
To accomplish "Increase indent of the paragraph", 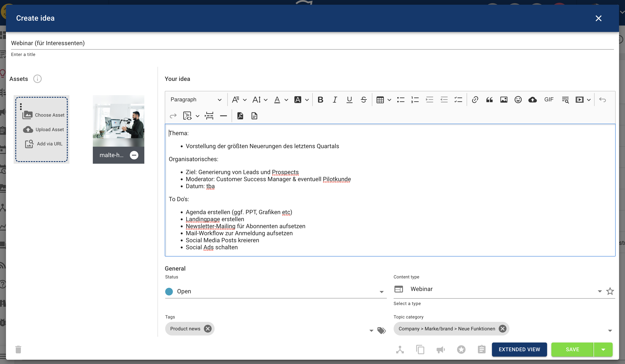I will coord(429,100).
